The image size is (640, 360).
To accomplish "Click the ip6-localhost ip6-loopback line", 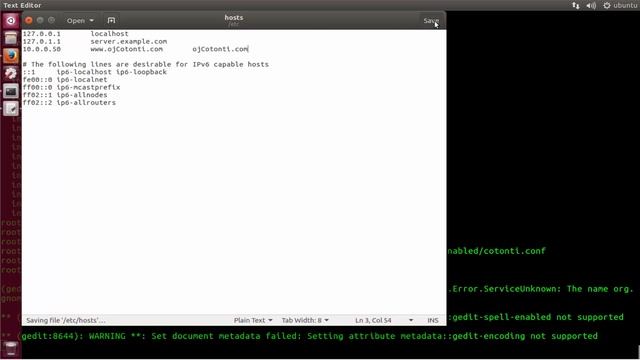I will (x=95, y=72).
